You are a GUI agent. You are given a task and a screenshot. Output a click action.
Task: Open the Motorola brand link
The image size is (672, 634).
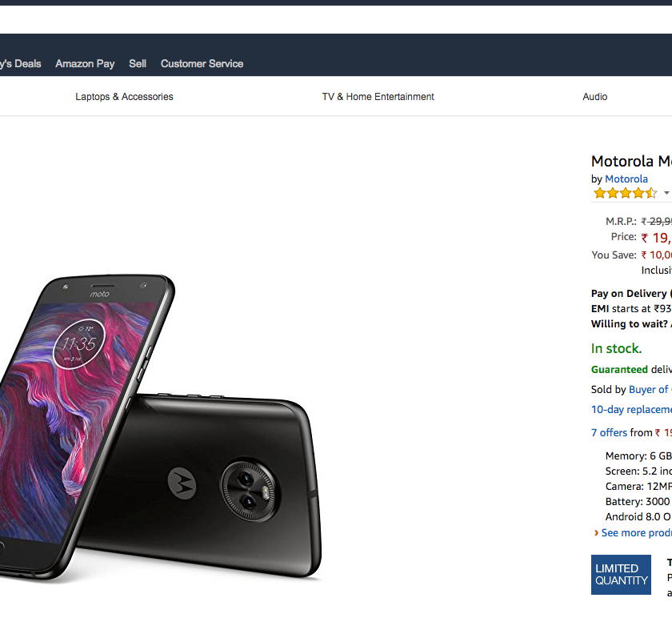coord(626,179)
